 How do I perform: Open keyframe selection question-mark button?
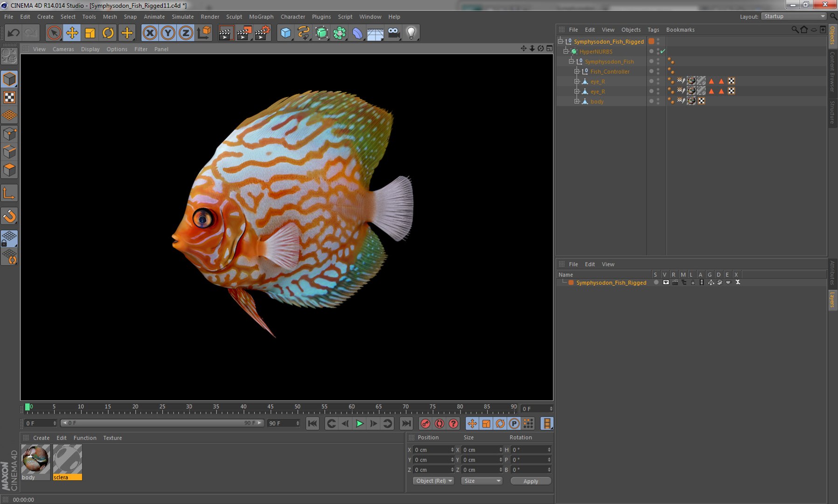click(x=453, y=423)
